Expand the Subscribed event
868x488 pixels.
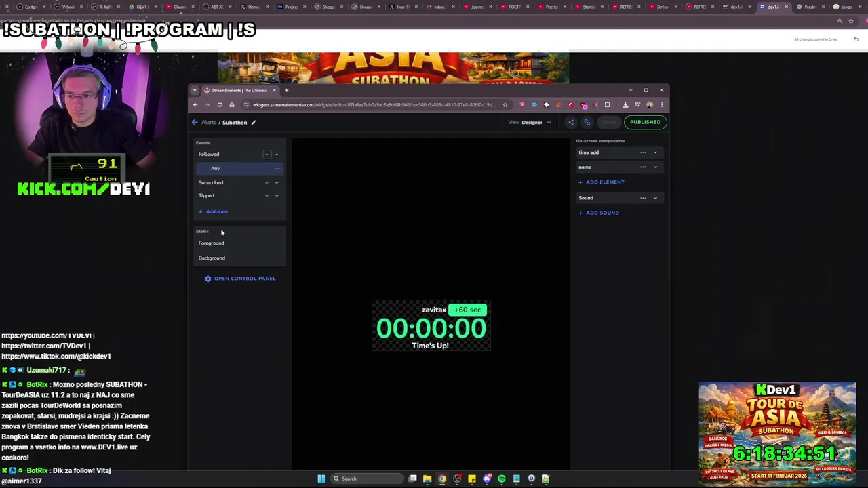(x=277, y=183)
